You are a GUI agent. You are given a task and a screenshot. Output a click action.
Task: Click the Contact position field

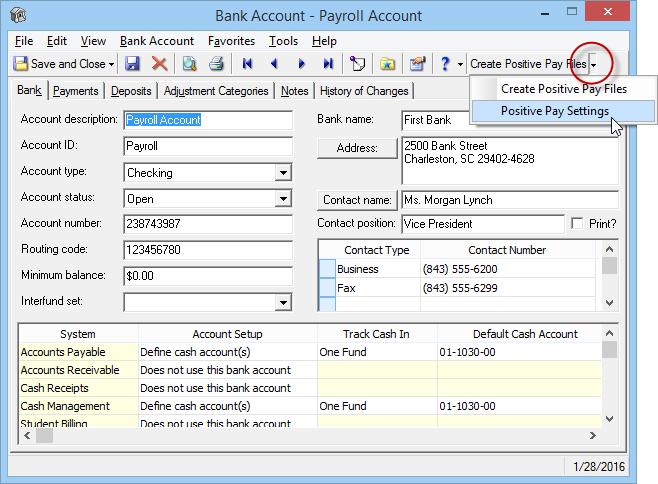pyautogui.click(x=483, y=224)
